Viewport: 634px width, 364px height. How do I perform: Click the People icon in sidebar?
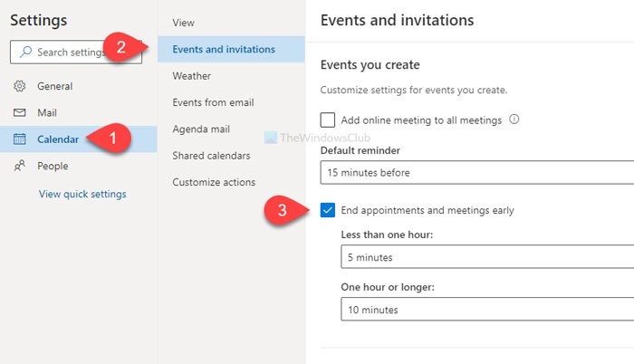pos(20,166)
